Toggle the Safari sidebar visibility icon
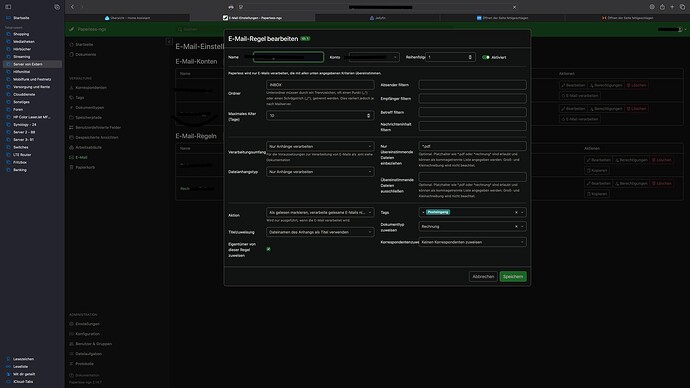The width and height of the screenshot is (690, 388). pyautogui.click(x=8, y=7)
